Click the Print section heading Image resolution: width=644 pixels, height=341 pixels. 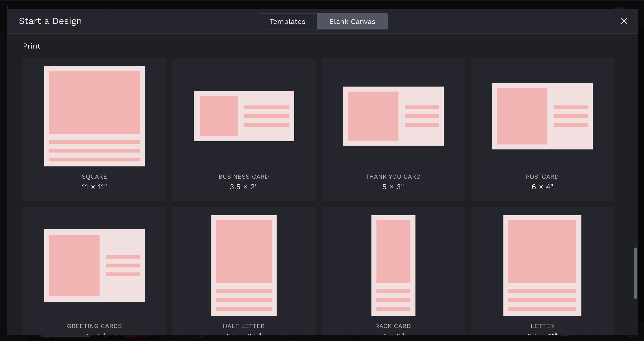[32, 46]
